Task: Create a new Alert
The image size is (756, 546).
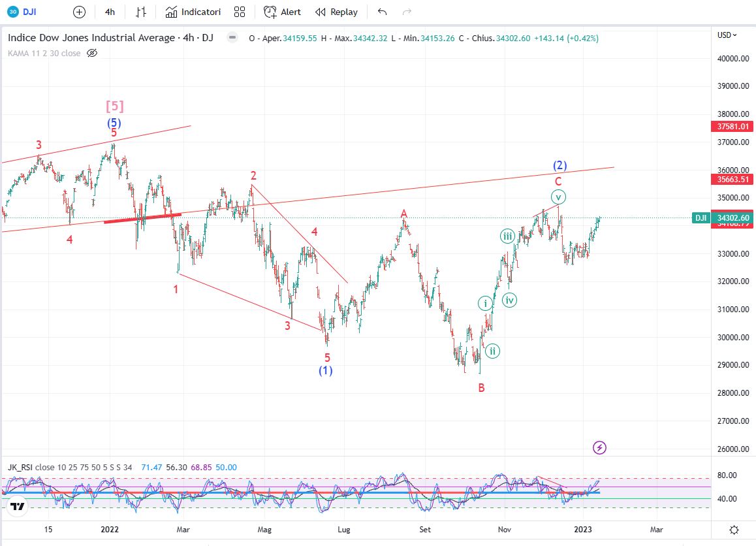Action: click(283, 12)
